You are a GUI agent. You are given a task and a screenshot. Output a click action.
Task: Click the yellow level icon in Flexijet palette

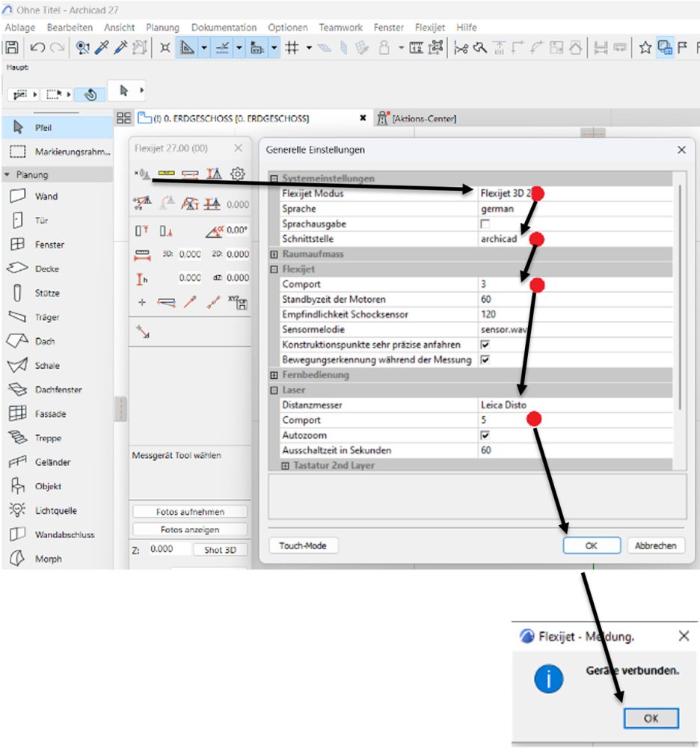[167, 174]
